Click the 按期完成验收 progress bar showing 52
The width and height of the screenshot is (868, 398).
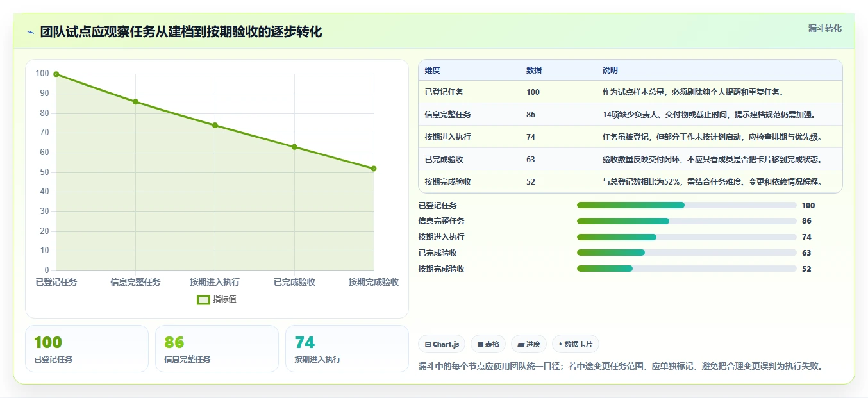click(687, 269)
